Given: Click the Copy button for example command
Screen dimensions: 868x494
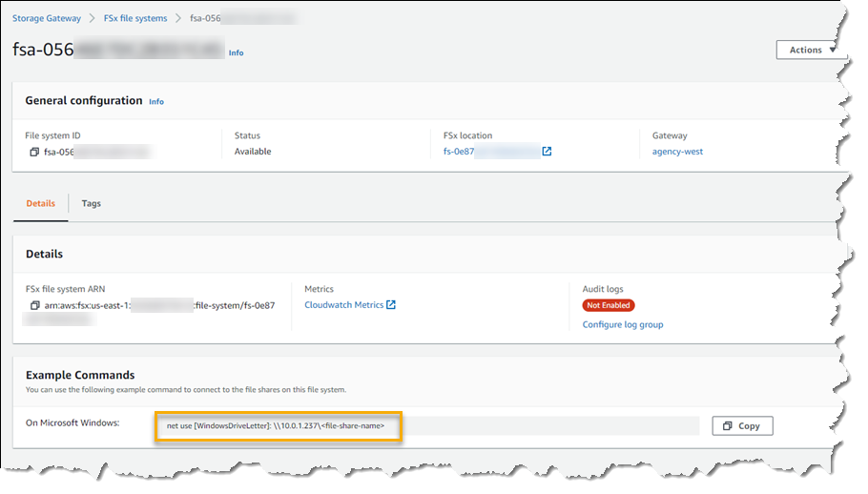Looking at the screenshot, I should point(742,426).
